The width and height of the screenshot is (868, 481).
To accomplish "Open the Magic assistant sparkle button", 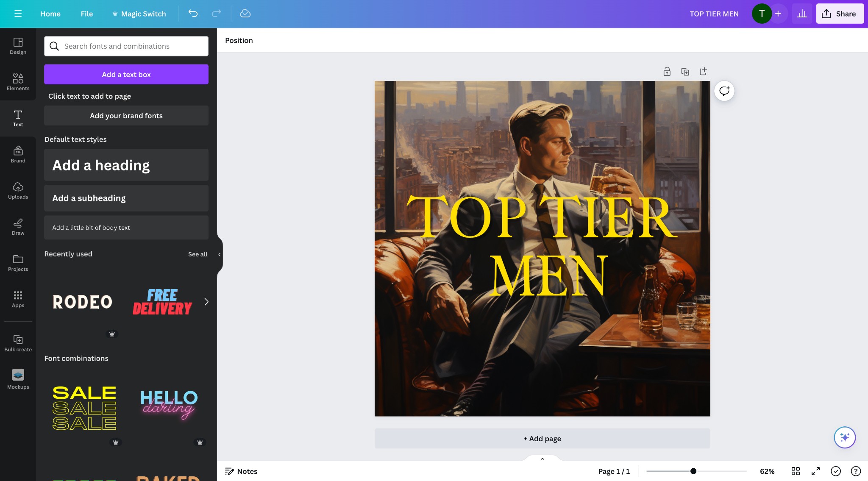I will point(845,437).
